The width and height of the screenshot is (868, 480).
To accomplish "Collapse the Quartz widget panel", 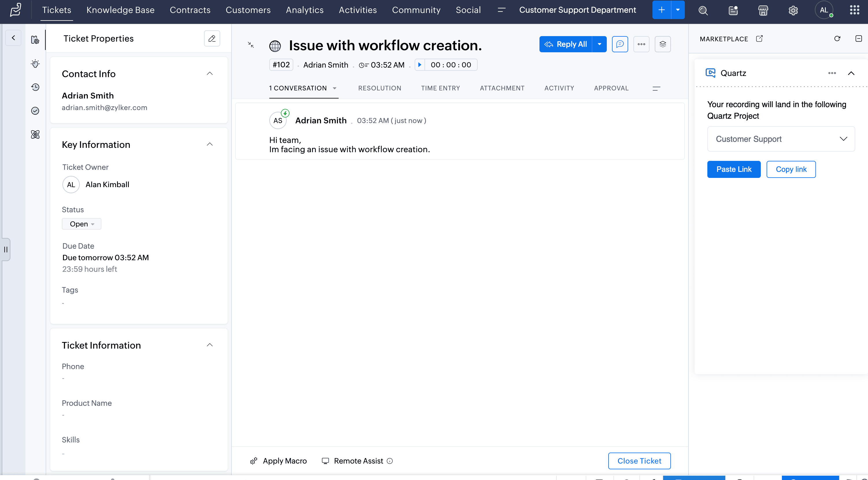I will (851, 73).
